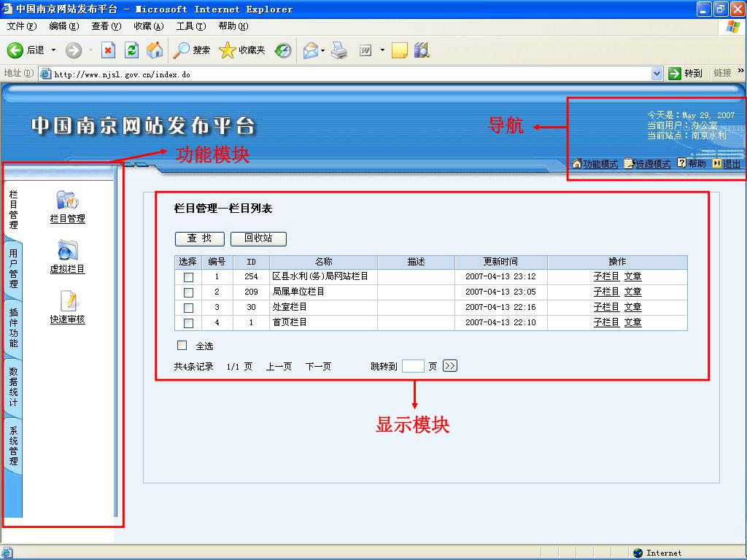Open 子栏目 link for 处室栏目

point(606,307)
